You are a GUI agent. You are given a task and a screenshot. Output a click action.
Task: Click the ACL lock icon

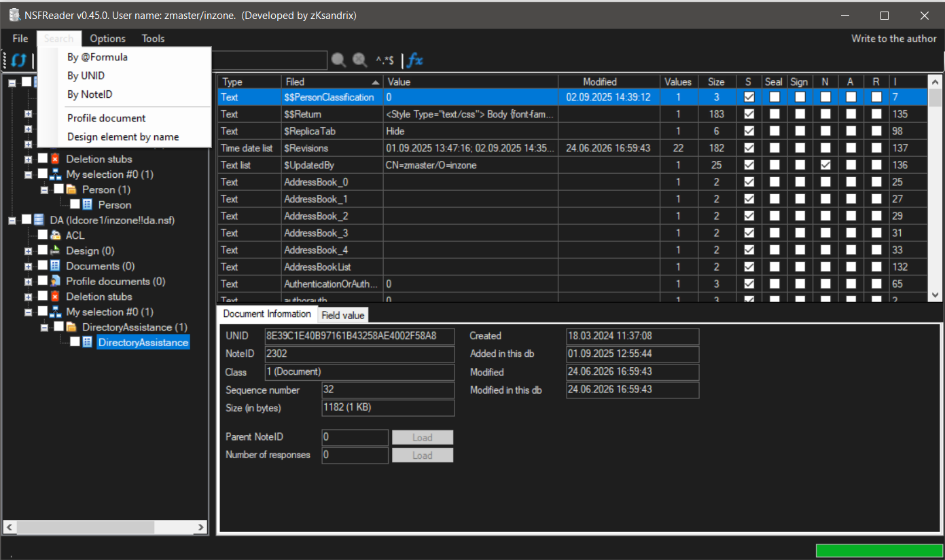(x=56, y=235)
